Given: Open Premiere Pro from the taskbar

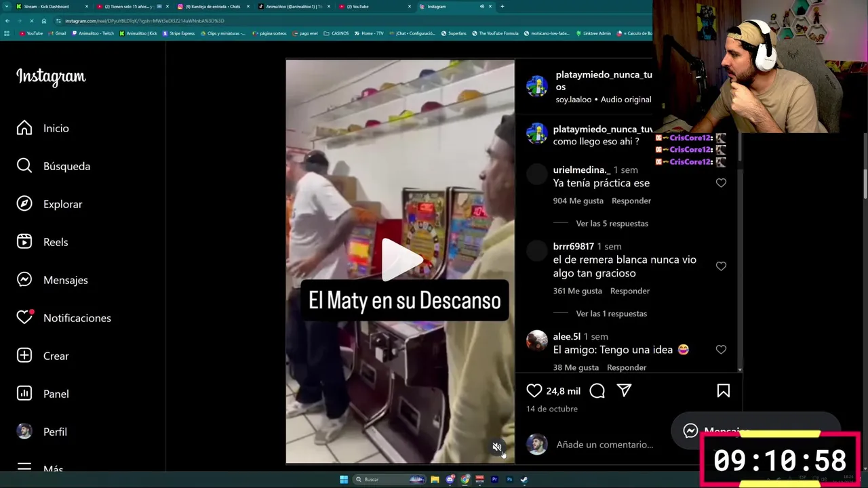Looking at the screenshot, I should pyautogui.click(x=494, y=479).
